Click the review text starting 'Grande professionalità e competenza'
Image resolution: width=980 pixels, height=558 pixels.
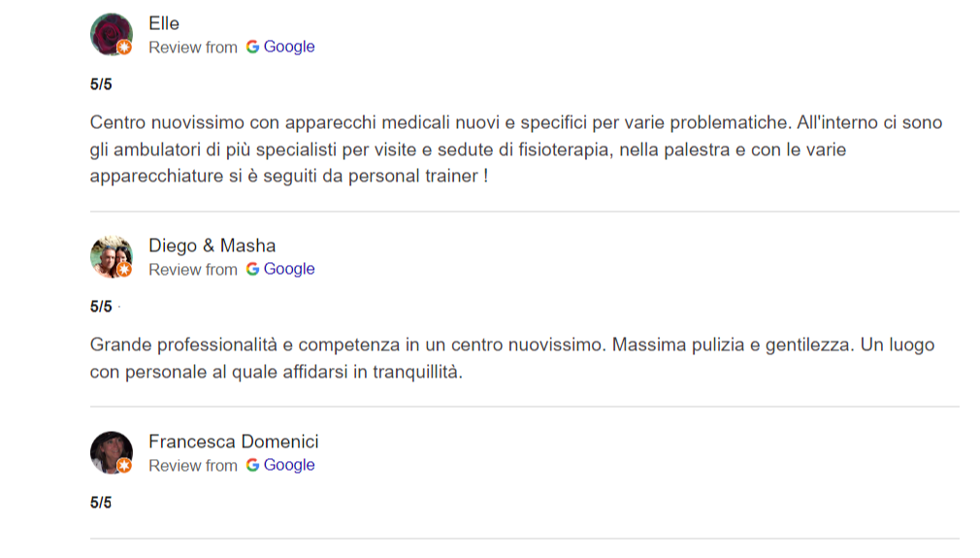point(511,358)
